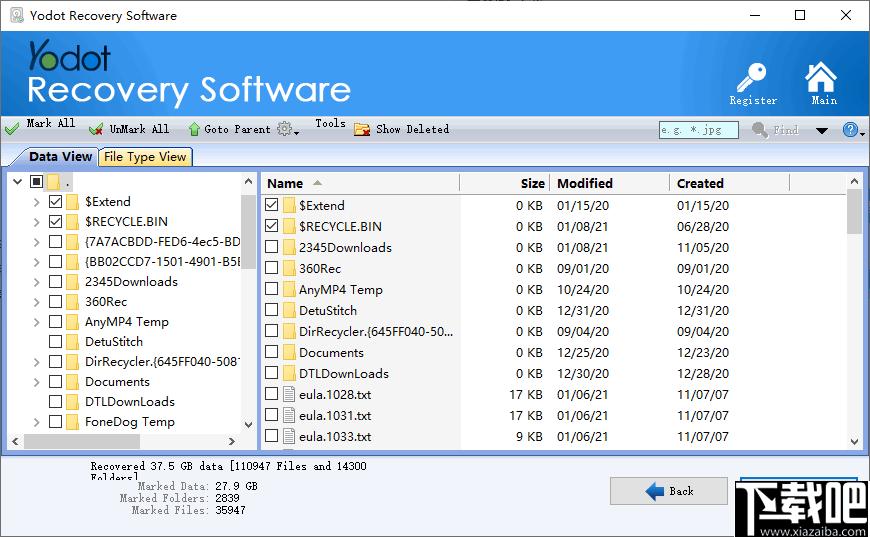This screenshot has height=537, width=870.
Task: Click the Back button
Action: click(669, 491)
